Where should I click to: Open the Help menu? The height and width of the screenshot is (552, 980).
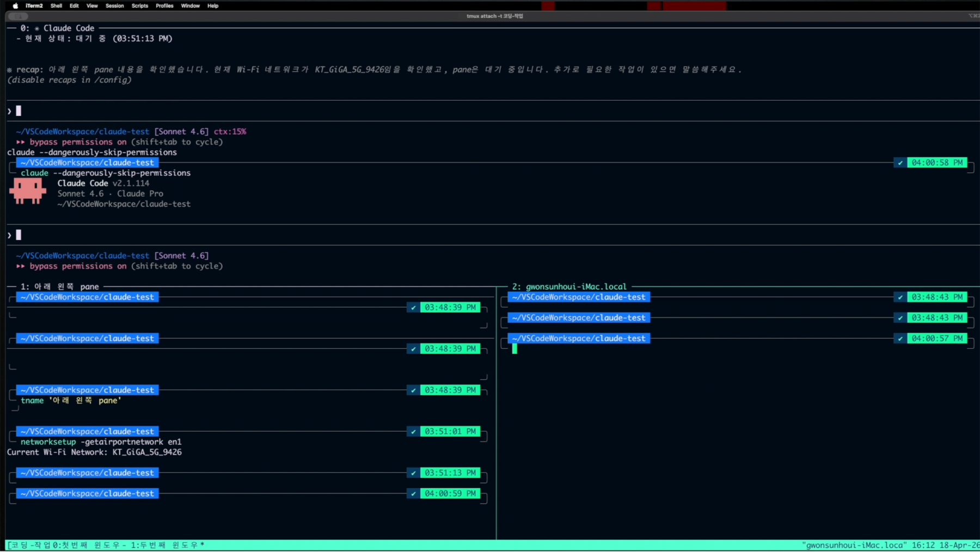[213, 5]
